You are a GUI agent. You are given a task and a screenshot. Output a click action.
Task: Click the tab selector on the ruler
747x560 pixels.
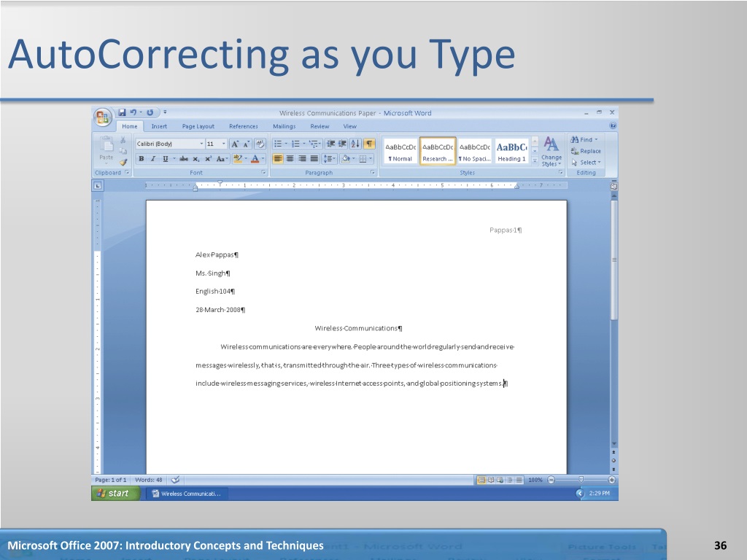[97, 186]
